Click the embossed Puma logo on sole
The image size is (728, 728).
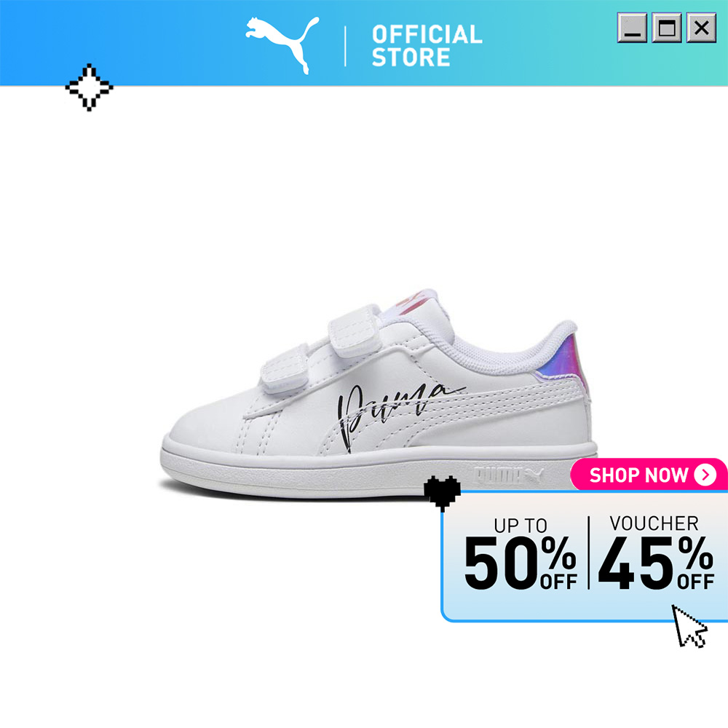(508, 475)
